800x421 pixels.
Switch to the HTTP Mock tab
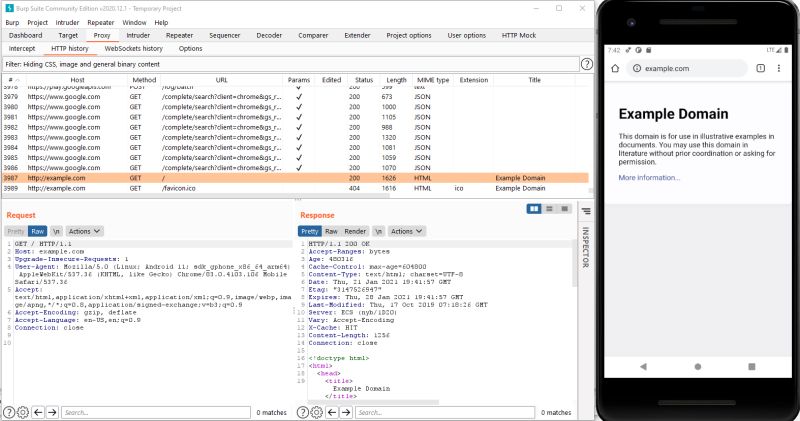[518, 35]
